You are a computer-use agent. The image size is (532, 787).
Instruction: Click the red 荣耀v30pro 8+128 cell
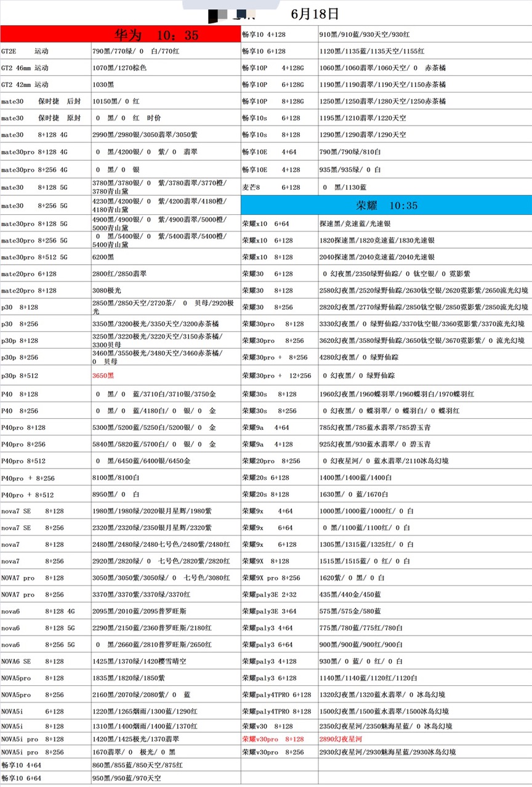280,739
